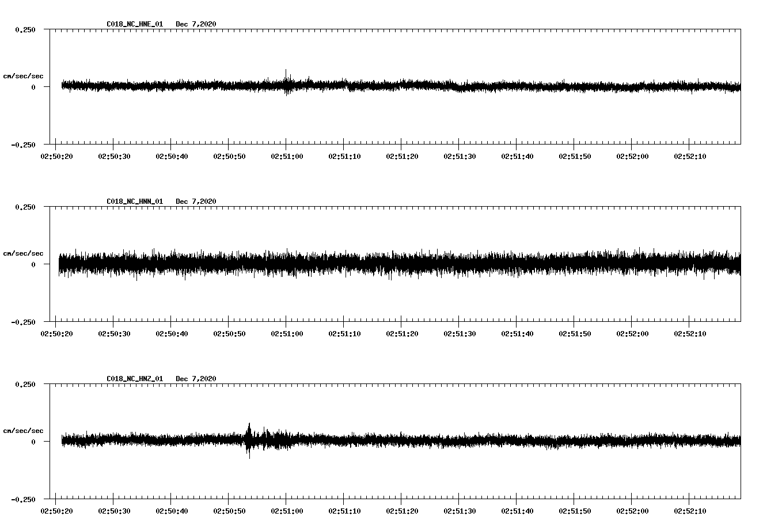Click the cm/sec/sec unit label on middle plot

(x=24, y=253)
